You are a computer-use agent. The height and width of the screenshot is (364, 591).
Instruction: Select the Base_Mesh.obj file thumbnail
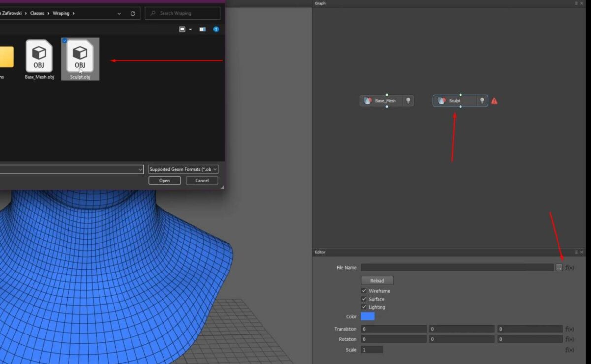pyautogui.click(x=39, y=56)
